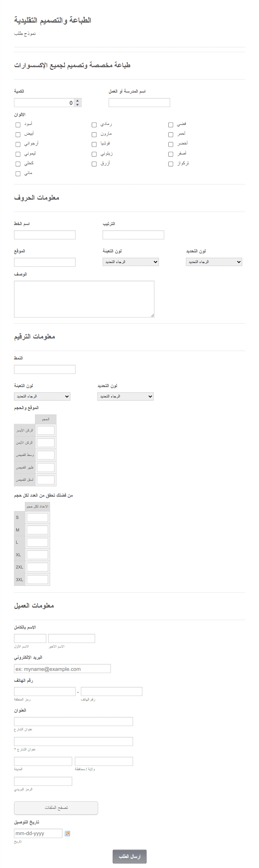Image resolution: width=259 pixels, height=868 pixels.
Task: Enable the فضي color checkbox
Action: (170, 125)
